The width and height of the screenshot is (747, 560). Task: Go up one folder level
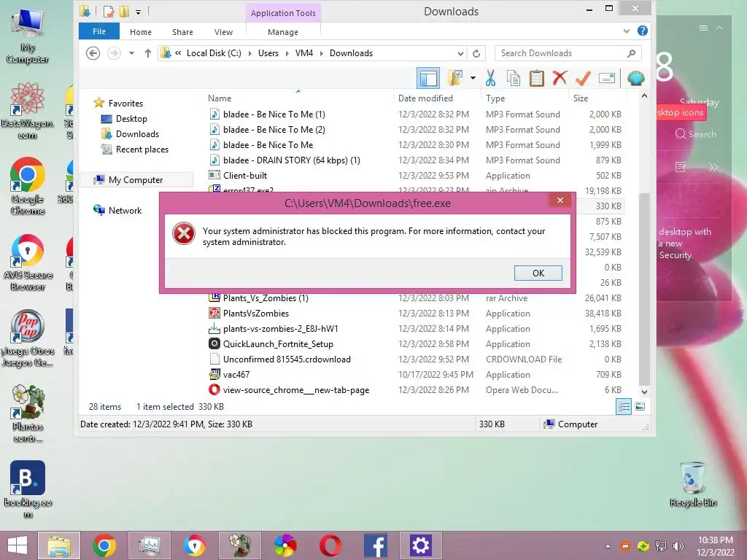[x=147, y=52]
